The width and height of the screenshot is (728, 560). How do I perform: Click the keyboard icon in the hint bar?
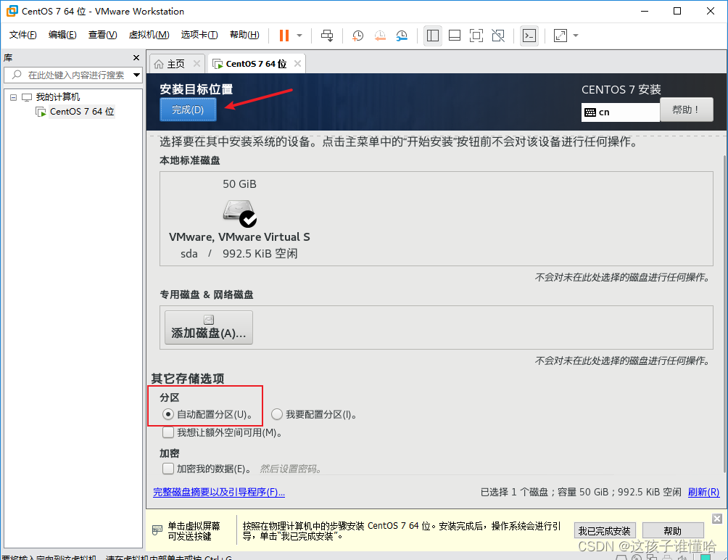coord(157,530)
